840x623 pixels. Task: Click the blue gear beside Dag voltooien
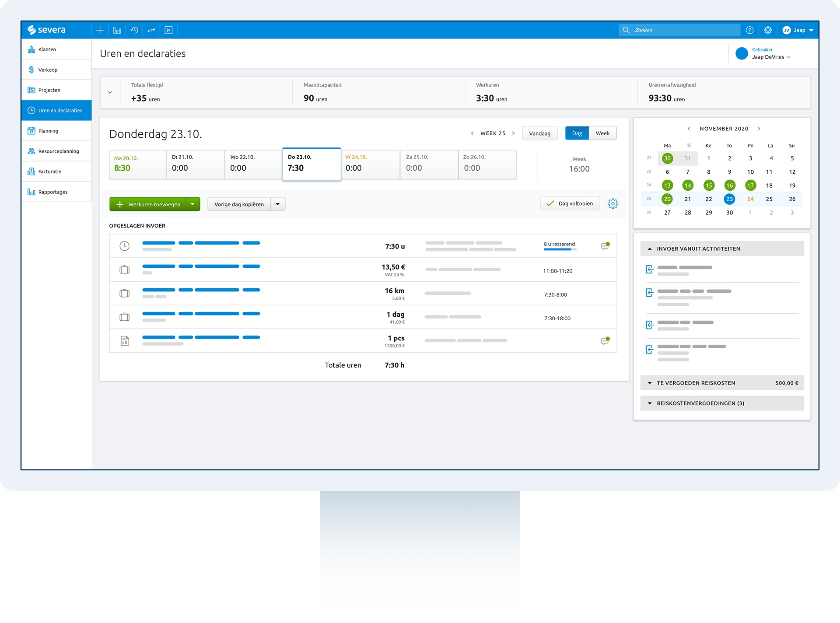pyautogui.click(x=612, y=204)
